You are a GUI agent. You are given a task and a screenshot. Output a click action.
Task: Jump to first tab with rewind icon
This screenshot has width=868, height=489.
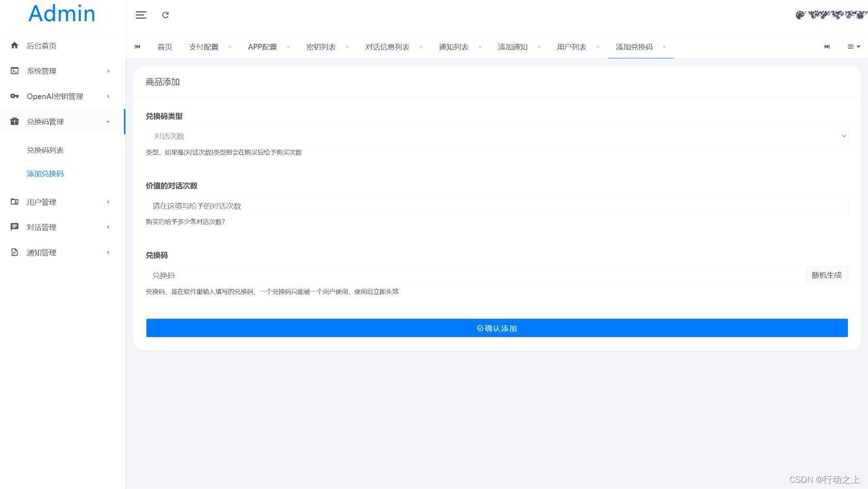[x=137, y=46]
